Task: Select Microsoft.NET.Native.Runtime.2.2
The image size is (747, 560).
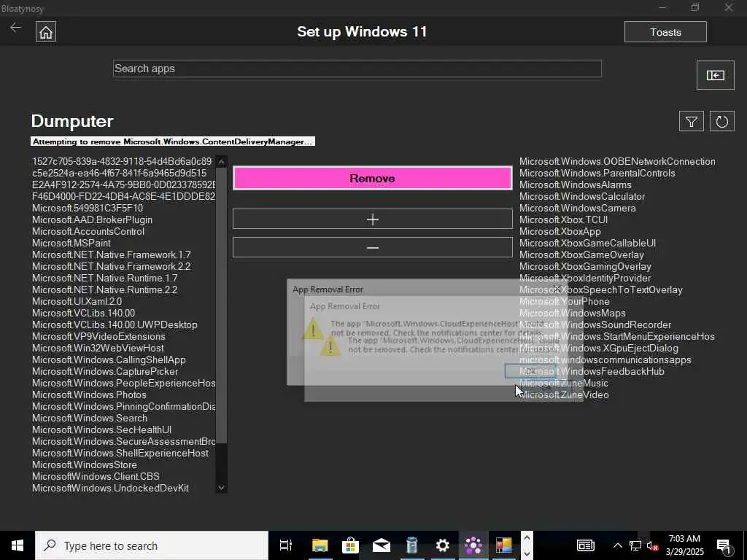Action: [105, 289]
